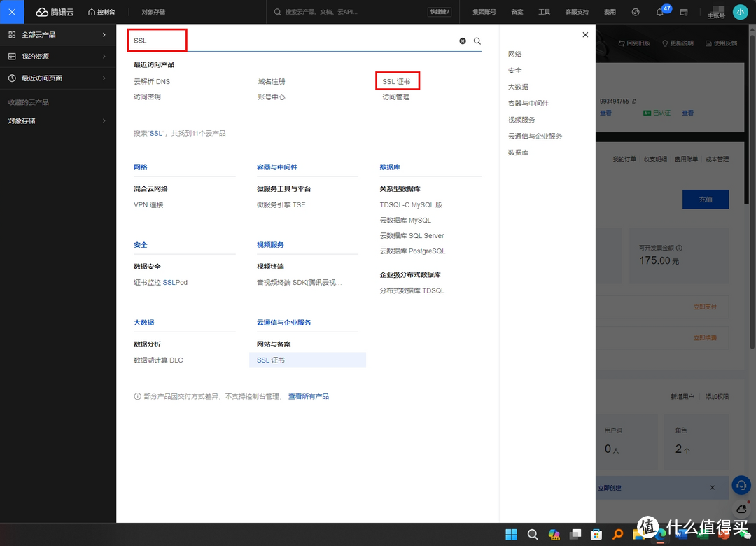756x546 pixels.
Task: Click the cloud assistant floating icon
Action: tap(741, 509)
